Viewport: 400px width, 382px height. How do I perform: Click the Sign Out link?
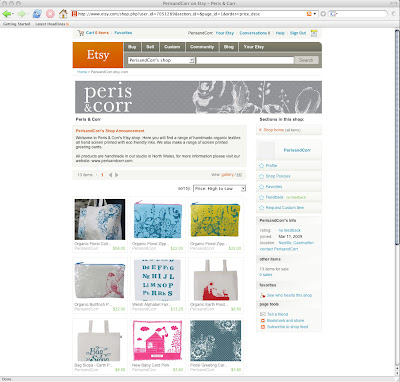pos(298,33)
